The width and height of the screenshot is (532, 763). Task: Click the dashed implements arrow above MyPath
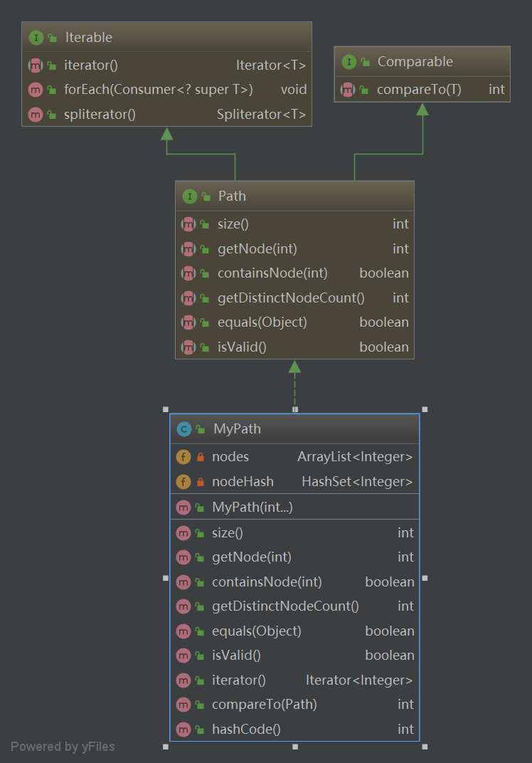pos(294,388)
